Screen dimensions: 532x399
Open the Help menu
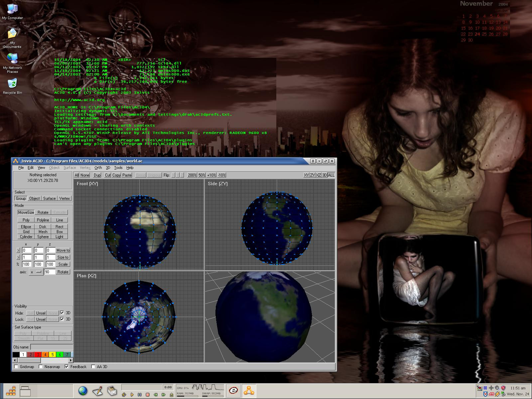[130, 168]
